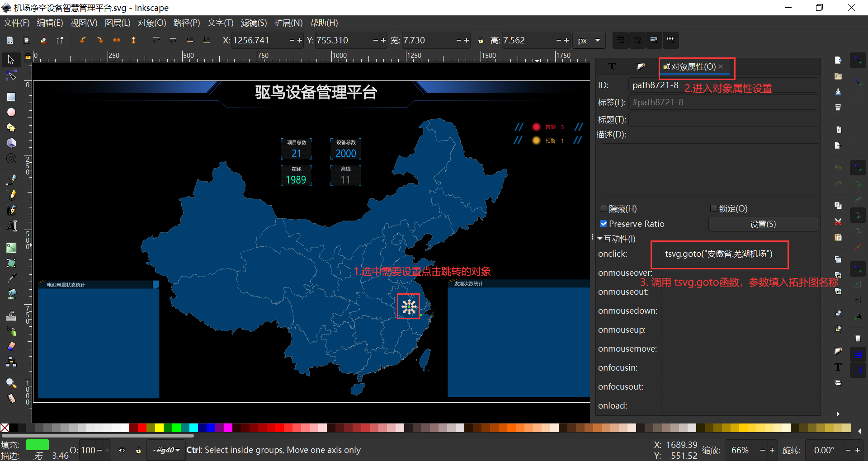Uncheck the Preserve Ratio checkbox
868x461 pixels.
coord(603,224)
